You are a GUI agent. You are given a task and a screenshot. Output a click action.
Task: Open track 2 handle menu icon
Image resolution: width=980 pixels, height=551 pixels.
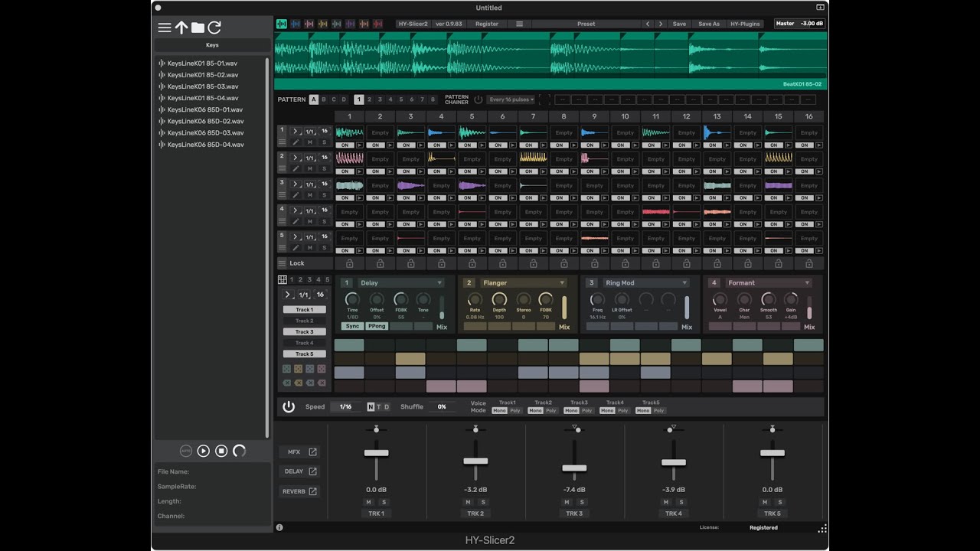pyautogui.click(x=283, y=168)
